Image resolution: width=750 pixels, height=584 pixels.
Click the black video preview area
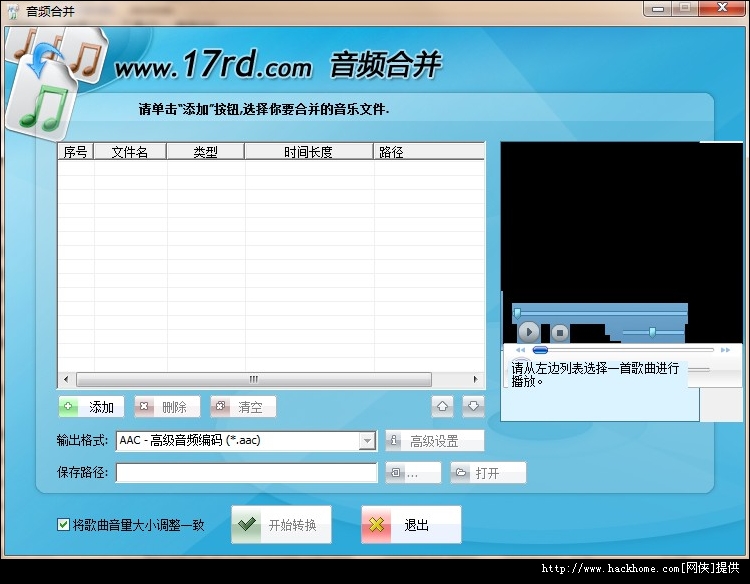tap(621, 220)
